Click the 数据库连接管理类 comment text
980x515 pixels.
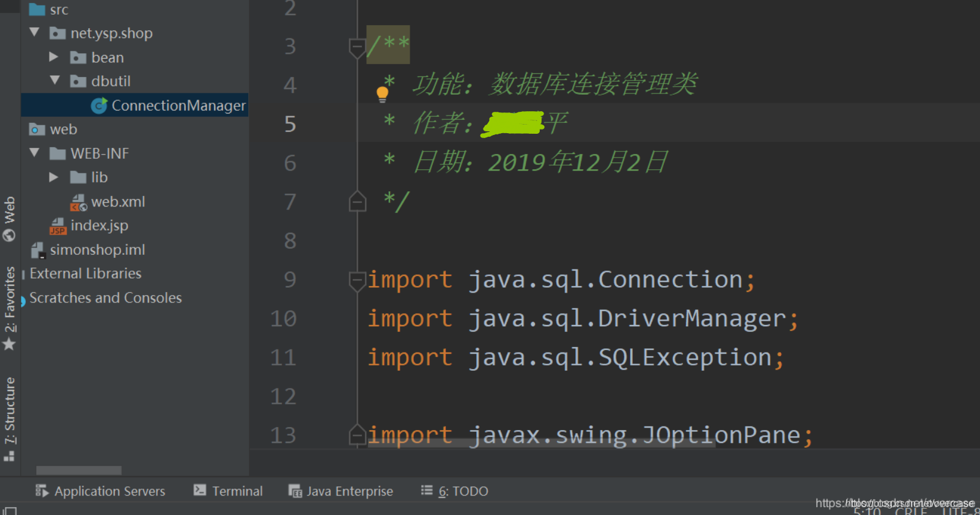pos(592,84)
